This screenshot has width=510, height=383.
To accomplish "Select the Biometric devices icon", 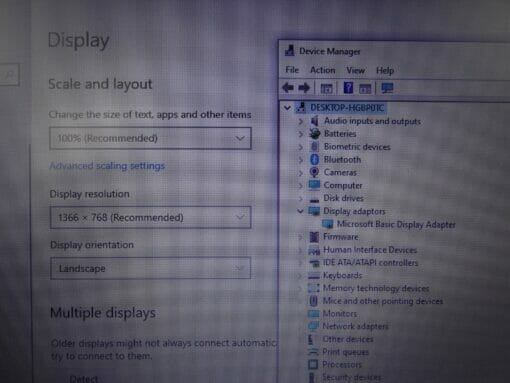I will point(314,147).
